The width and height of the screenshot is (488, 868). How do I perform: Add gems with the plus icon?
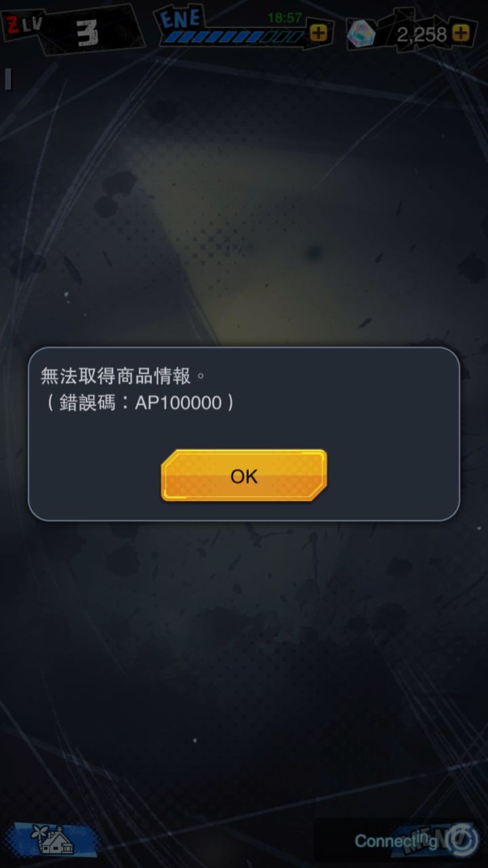click(460, 33)
